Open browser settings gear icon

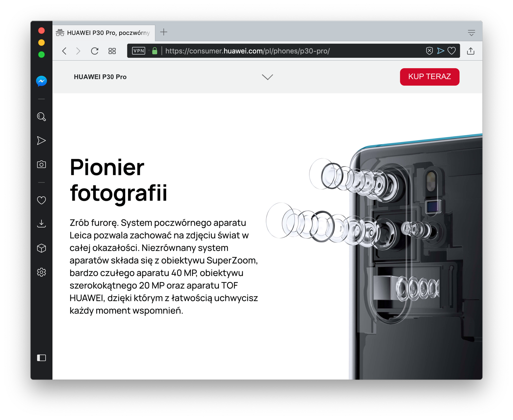(x=41, y=272)
